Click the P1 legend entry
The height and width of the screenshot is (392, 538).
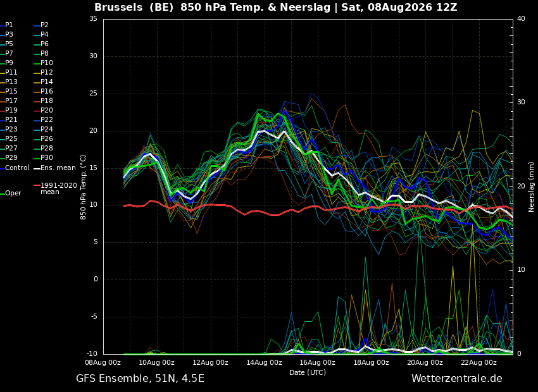point(6,25)
